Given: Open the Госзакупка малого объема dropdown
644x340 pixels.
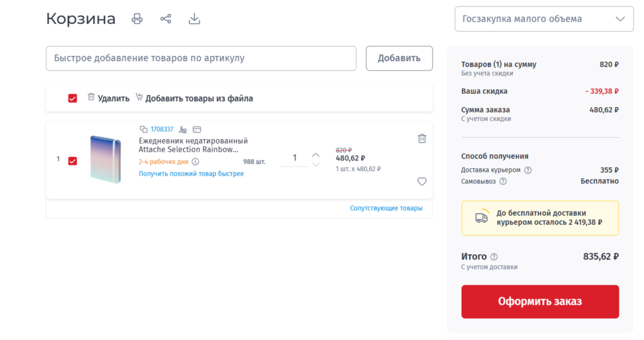Looking at the screenshot, I should (x=544, y=19).
